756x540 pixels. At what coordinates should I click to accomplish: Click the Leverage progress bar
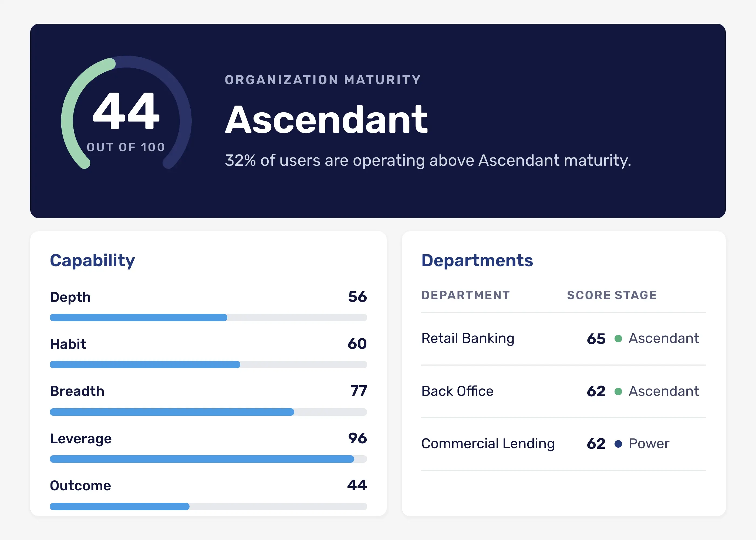point(208,459)
